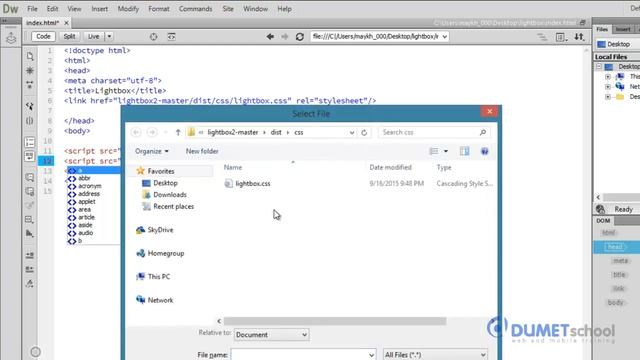Click the Format Source Code icon in code toolbar
640x360 pixels.
pos(30,284)
